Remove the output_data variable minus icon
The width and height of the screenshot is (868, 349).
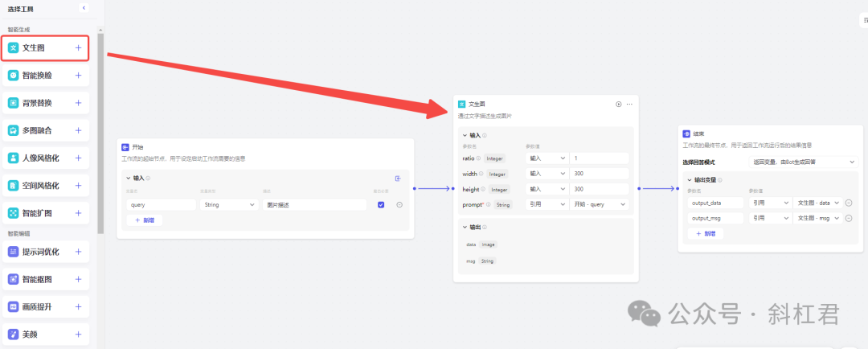849,203
